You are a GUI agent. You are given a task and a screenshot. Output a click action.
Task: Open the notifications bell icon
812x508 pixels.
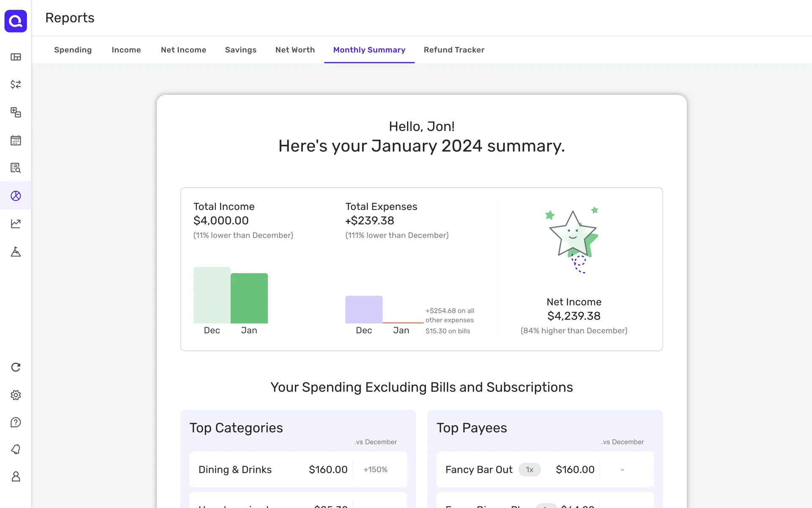click(x=16, y=449)
